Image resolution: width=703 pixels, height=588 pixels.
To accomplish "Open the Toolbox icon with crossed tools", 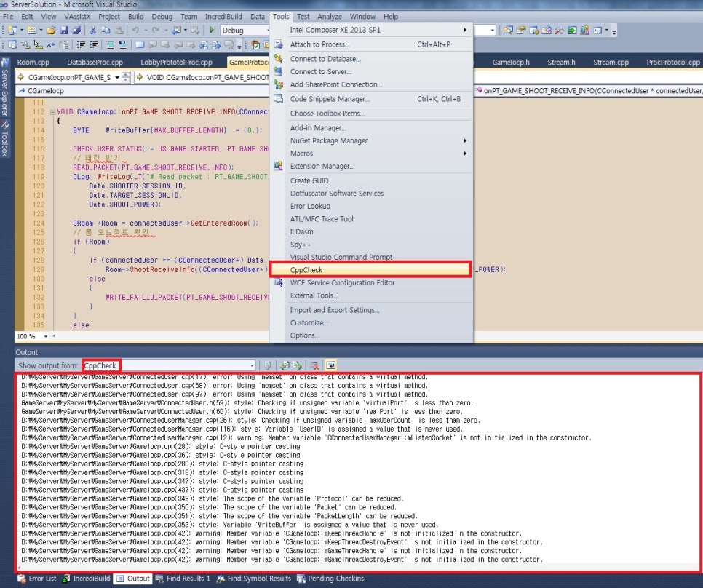I will pyautogui.click(x=559, y=30).
